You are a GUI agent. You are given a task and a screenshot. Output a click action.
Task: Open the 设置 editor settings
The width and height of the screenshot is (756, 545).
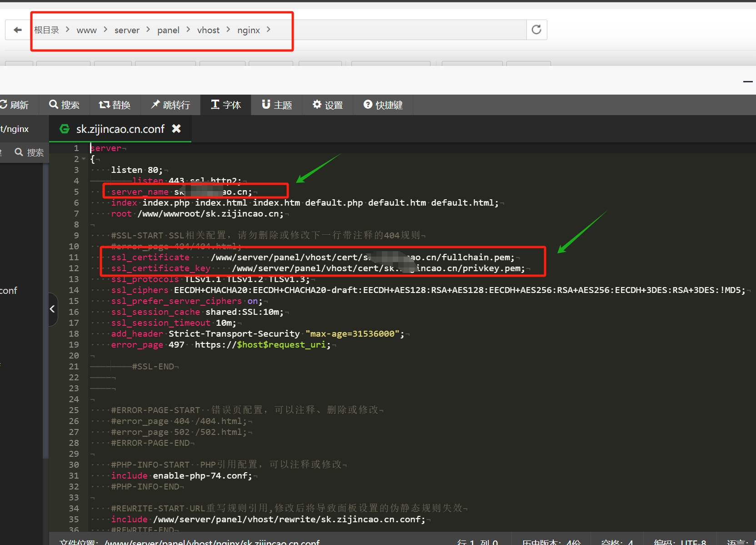(x=328, y=105)
